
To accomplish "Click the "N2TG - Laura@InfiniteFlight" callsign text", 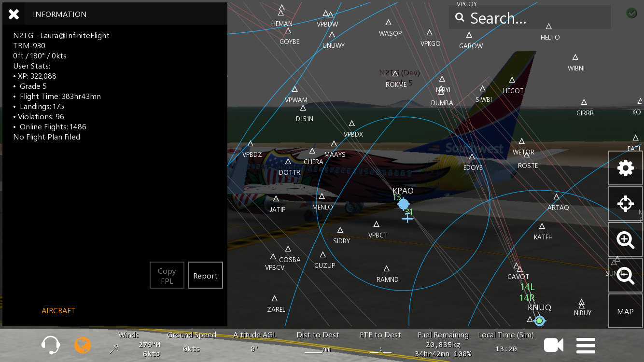I will point(61,36).
